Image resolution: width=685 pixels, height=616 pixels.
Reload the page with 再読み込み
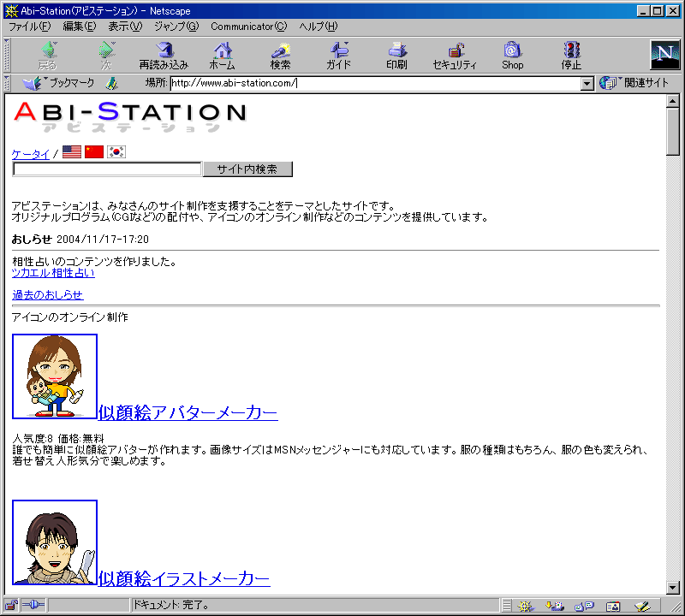[164, 56]
